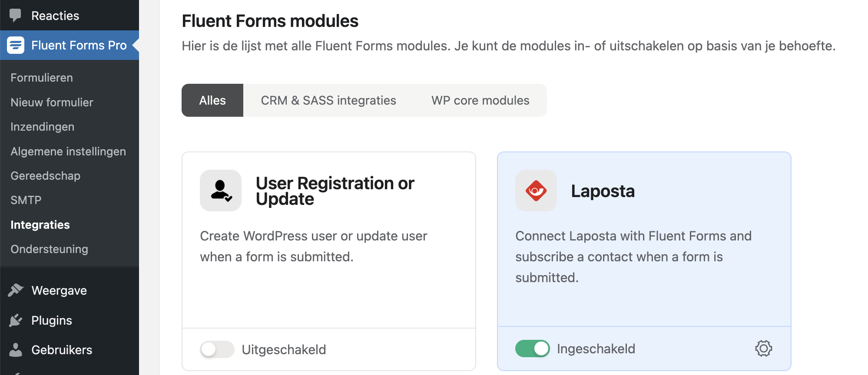Open the Plugins menu
Viewport: 868px width, 375px height.
click(x=70, y=320)
